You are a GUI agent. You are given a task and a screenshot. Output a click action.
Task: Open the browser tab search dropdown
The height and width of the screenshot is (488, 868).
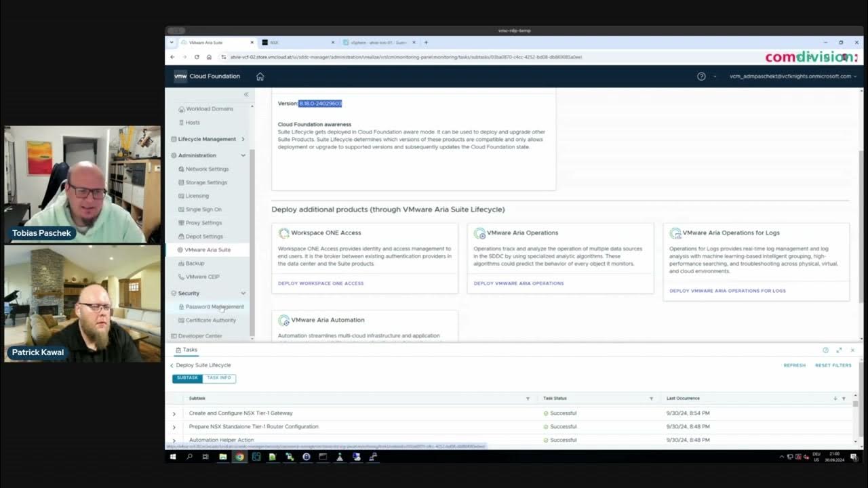(x=172, y=43)
